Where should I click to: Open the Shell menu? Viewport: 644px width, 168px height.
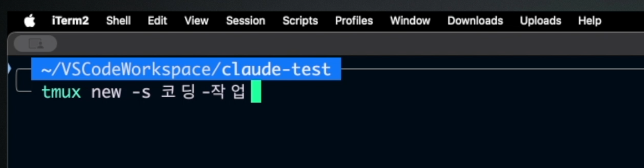(118, 21)
